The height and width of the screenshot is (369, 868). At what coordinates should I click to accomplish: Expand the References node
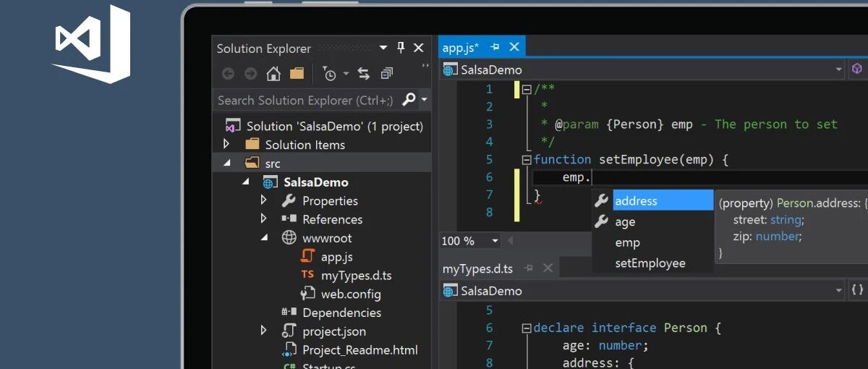coord(264,219)
